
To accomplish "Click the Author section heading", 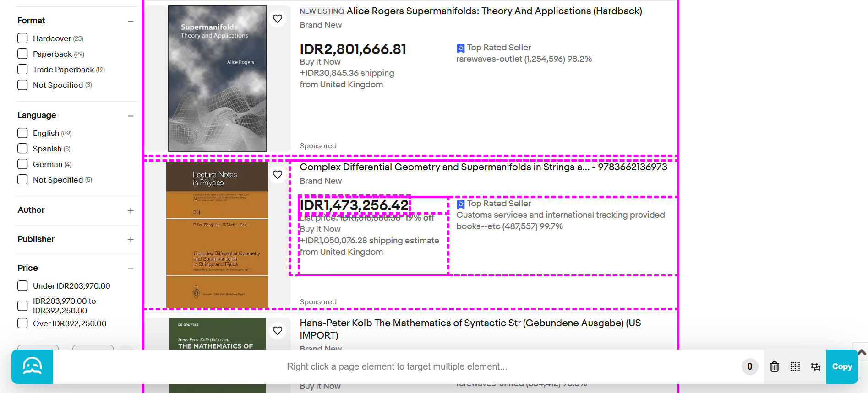I will pos(31,210).
